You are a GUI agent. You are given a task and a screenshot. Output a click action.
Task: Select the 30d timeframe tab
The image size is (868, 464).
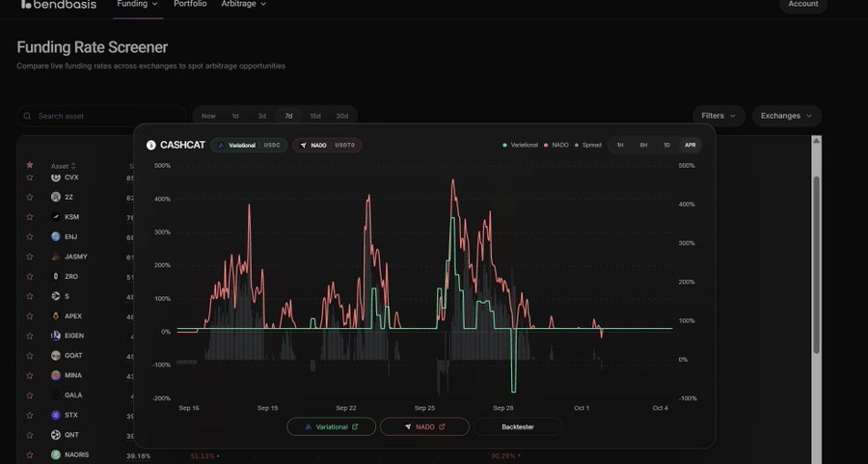(342, 117)
